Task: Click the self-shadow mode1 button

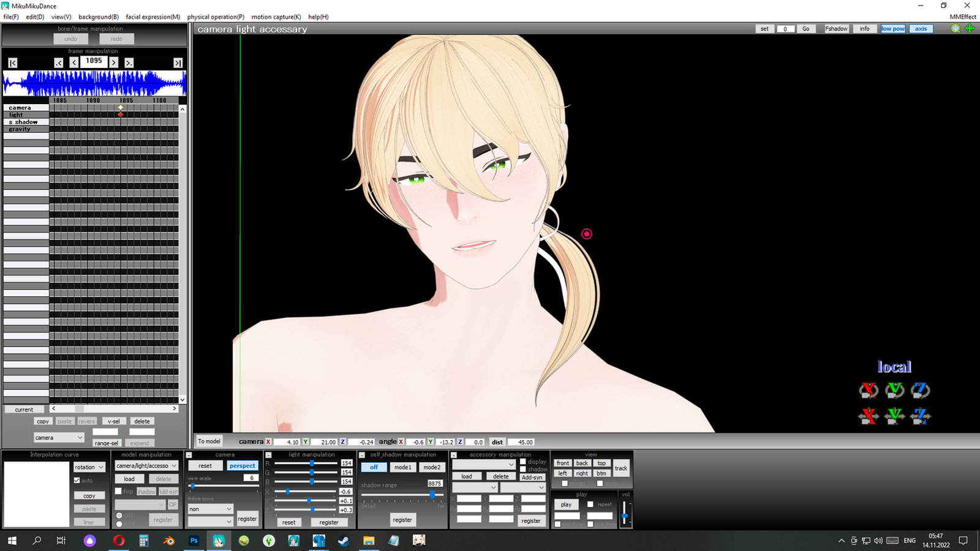Action: point(402,467)
